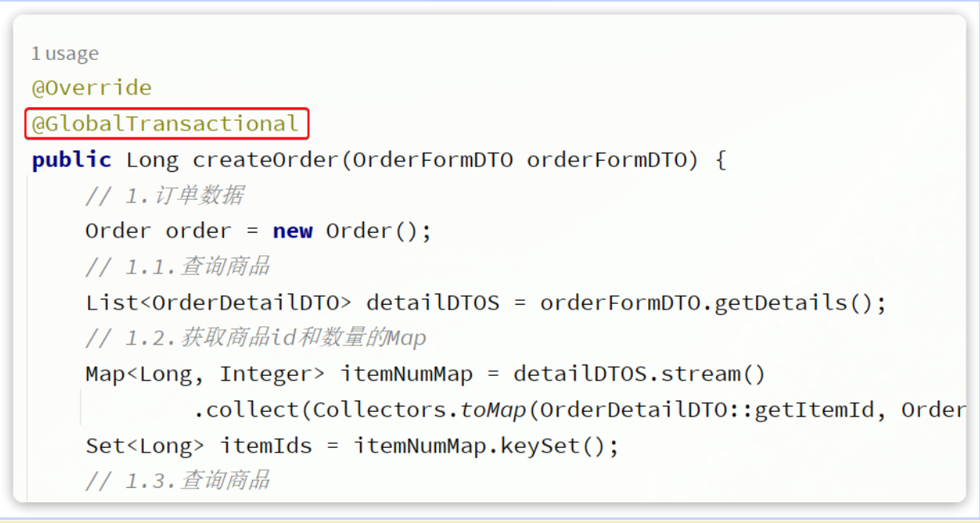The height and width of the screenshot is (523, 980).
Task: Click the @Override annotation
Action: (91, 87)
